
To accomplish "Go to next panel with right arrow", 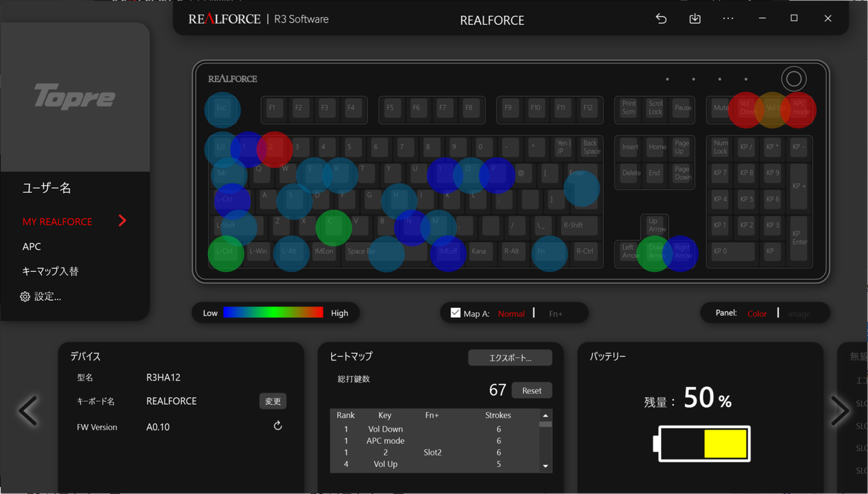I will pos(840,410).
